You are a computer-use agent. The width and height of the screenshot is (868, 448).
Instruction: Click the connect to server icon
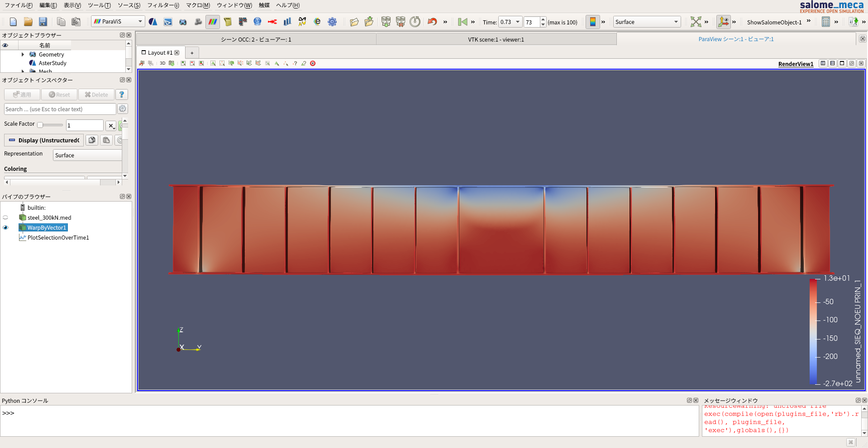pos(386,22)
